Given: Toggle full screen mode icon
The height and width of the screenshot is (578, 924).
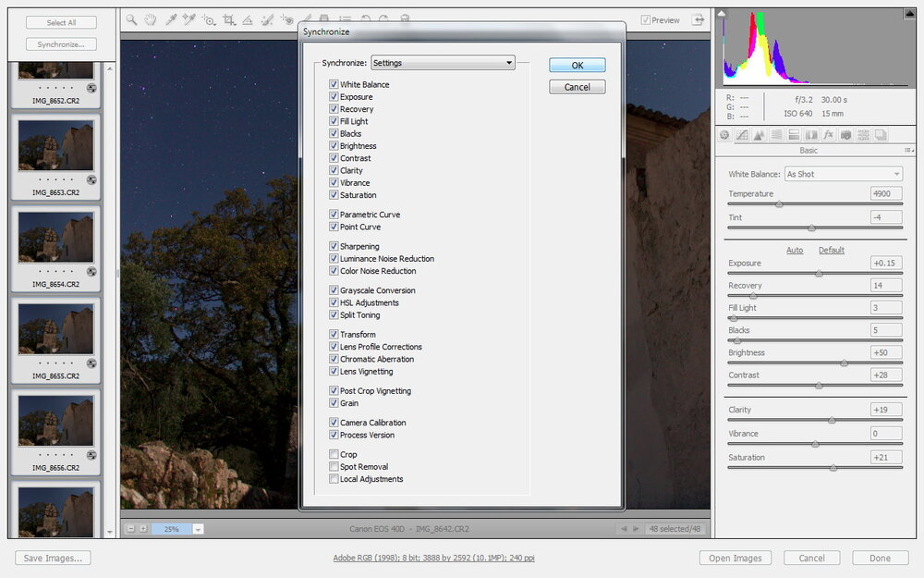Looking at the screenshot, I should (x=699, y=19).
